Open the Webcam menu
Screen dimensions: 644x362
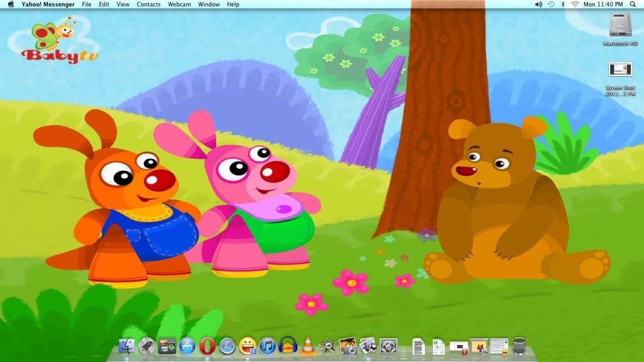[x=179, y=4]
